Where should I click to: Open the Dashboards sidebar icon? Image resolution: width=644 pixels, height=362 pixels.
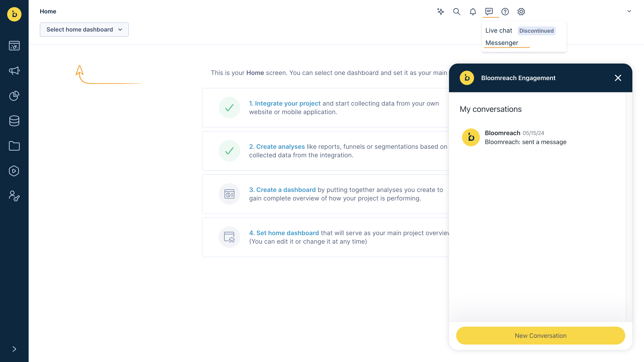14,46
